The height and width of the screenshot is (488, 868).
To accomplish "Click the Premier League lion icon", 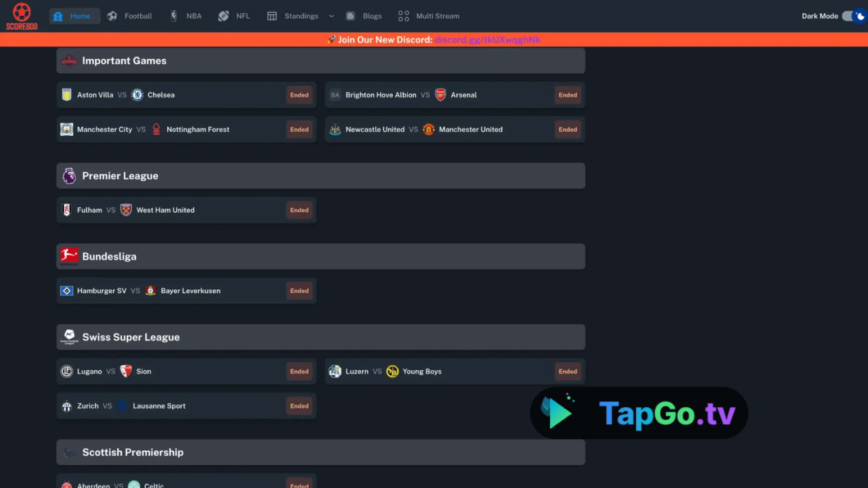I will [x=69, y=176].
